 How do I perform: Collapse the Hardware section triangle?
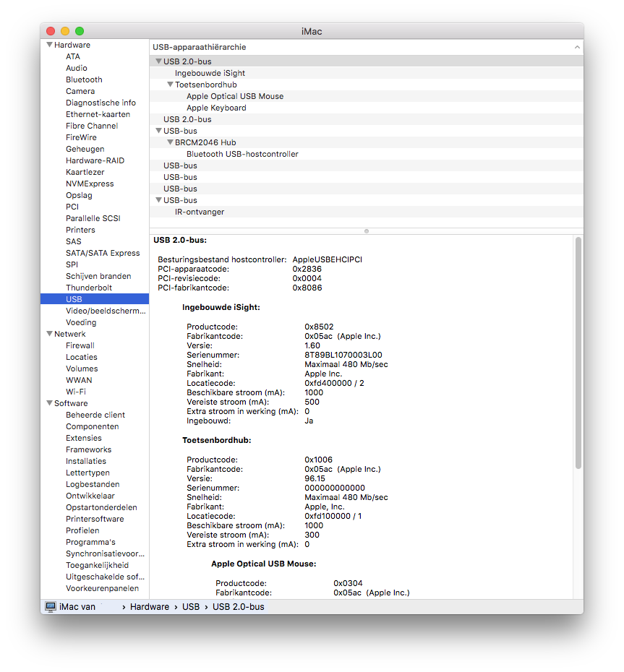(x=49, y=45)
